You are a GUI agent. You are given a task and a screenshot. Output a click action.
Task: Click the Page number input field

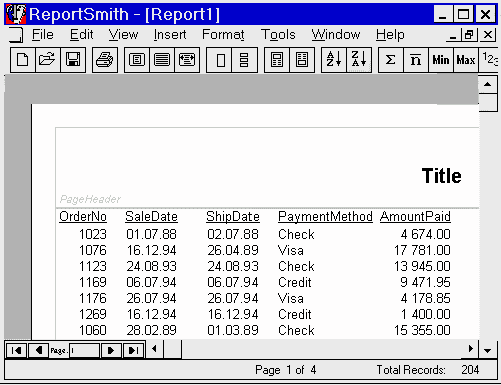coord(84,350)
